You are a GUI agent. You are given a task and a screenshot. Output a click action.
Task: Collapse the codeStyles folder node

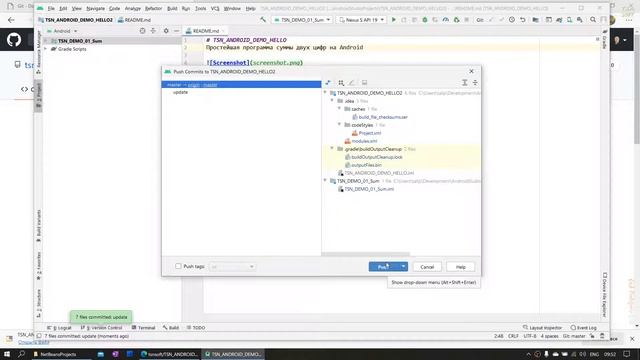pyautogui.click(x=339, y=124)
